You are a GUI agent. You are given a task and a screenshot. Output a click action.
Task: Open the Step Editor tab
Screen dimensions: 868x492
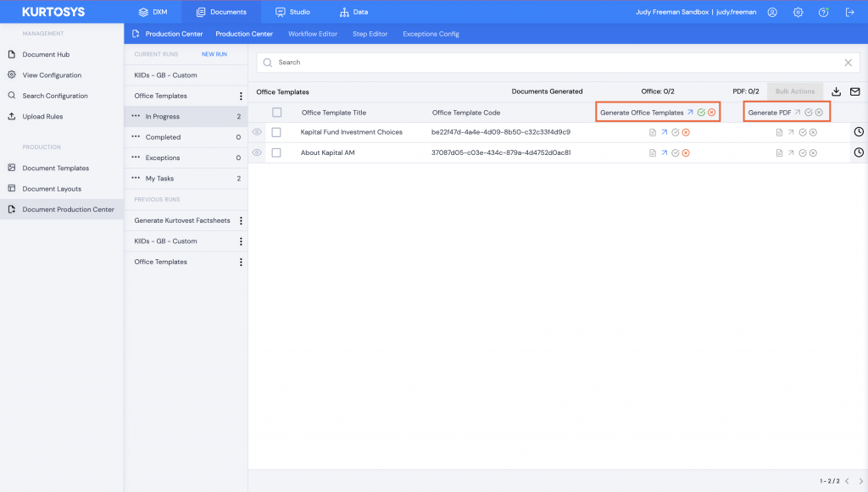pos(370,34)
